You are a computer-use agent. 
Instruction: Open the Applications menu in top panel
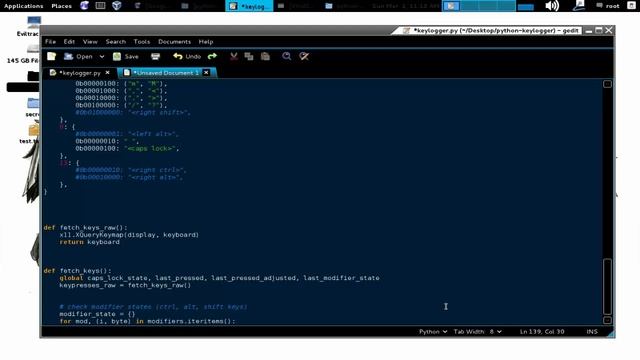pyautogui.click(x=23, y=6)
